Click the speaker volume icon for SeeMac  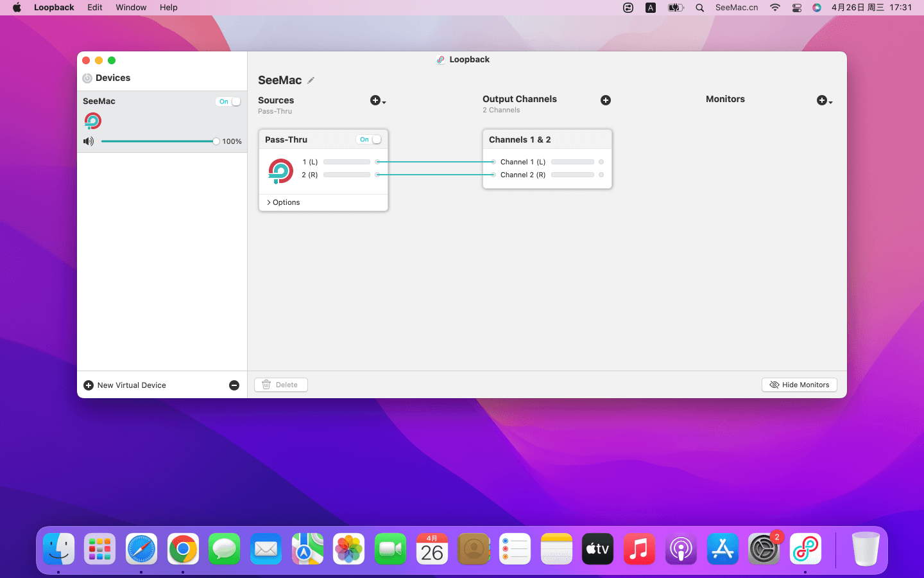89,141
